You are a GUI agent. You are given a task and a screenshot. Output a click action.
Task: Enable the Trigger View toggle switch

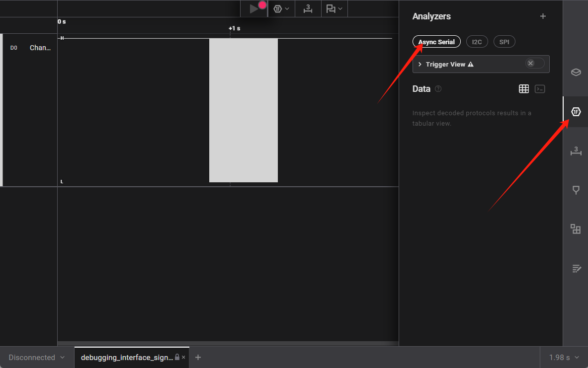coord(535,64)
